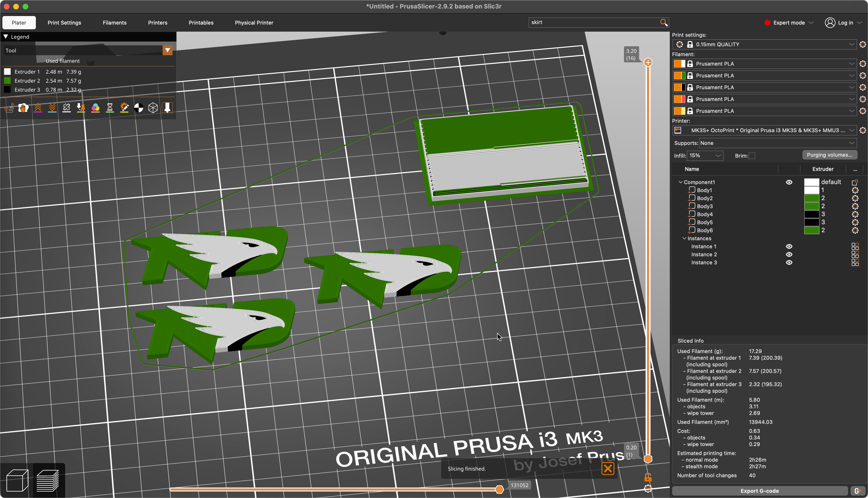The width and height of the screenshot is (868, 498).
Task: Toggle the travel moves display icon
Action: (9, 108)
